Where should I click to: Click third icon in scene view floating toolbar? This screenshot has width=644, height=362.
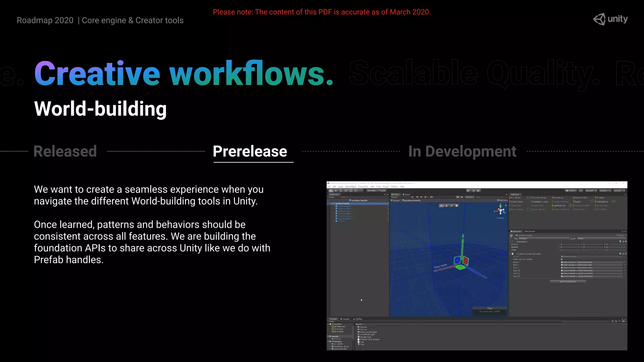click(x=452, y=206)
